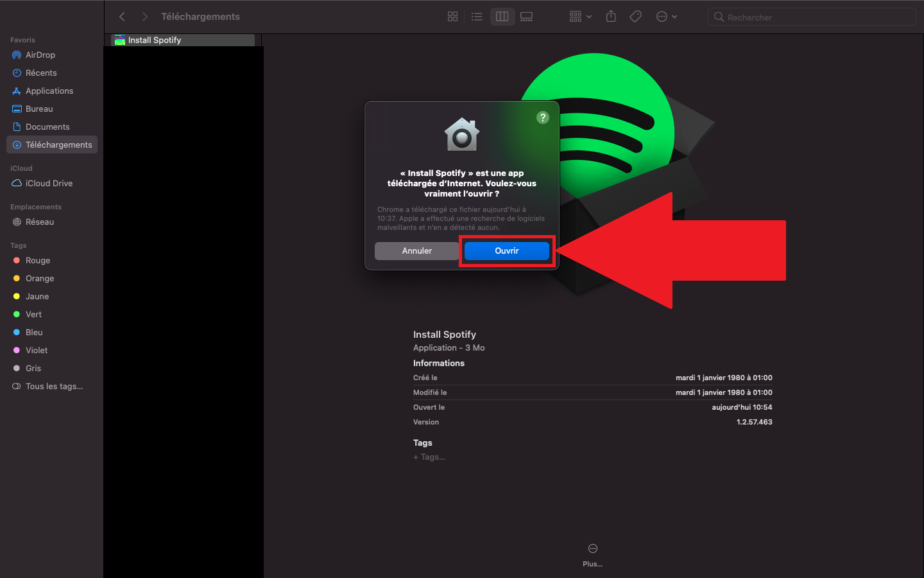Click the Favoris section header

22,40
